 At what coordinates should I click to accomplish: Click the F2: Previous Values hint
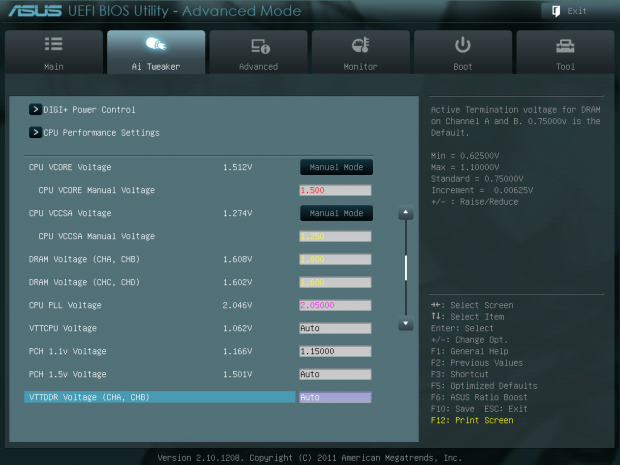click(477, 363)
